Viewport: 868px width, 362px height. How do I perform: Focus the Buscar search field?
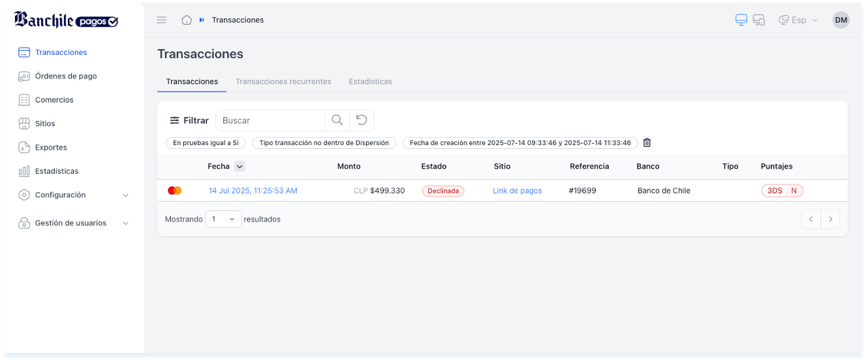pyautogui.click(x=270, y=120)
